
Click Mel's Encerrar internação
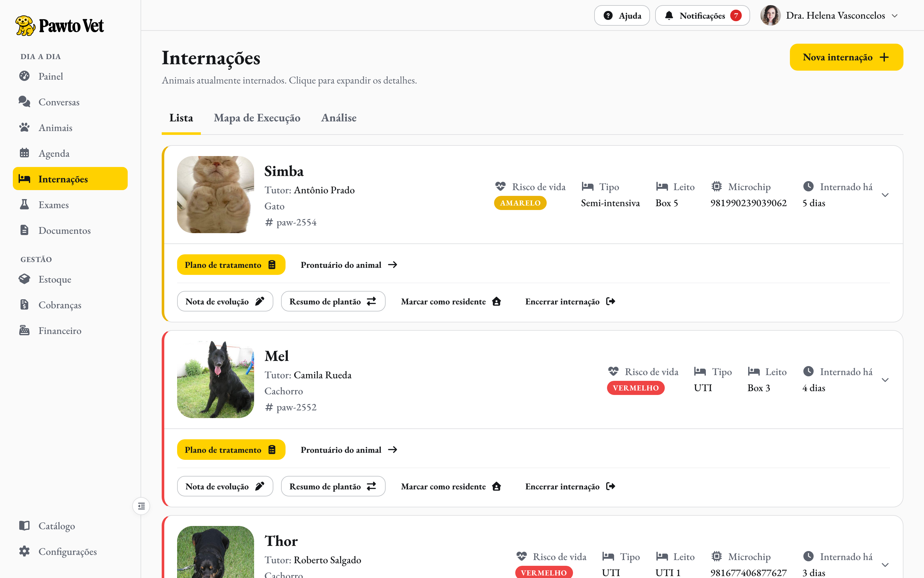pos(570,486)
